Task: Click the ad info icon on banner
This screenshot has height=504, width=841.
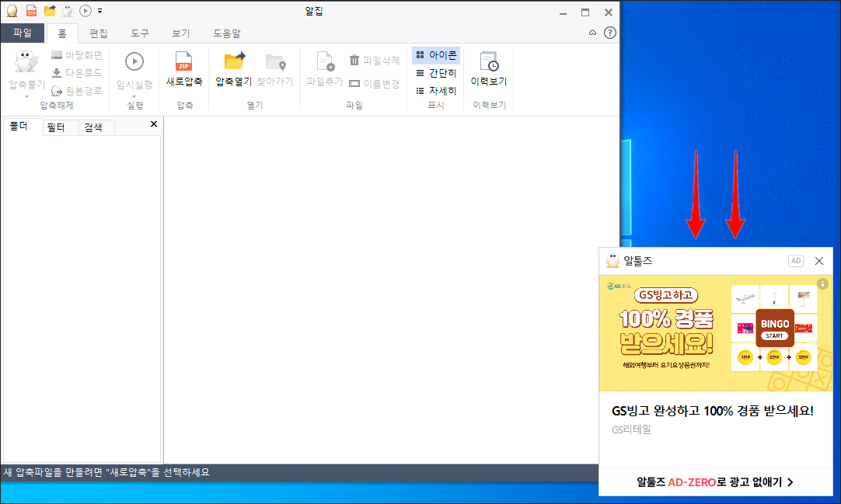Action: (822, 283)
